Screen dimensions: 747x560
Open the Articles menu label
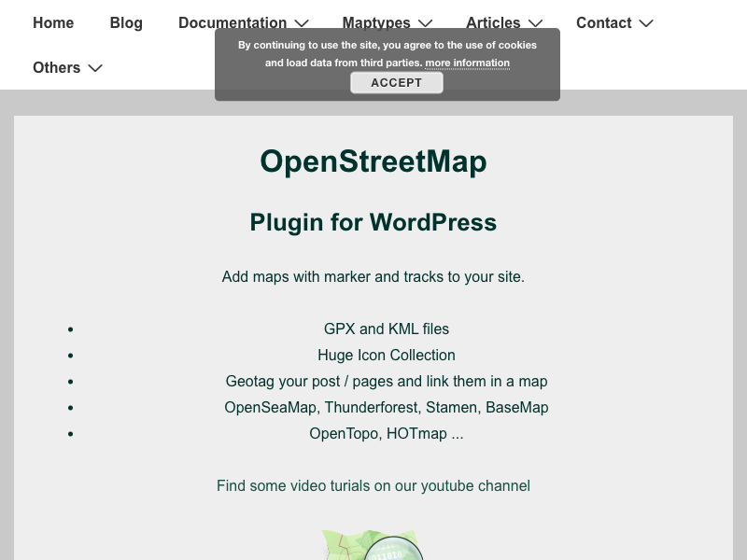click(x=493, y=22)
